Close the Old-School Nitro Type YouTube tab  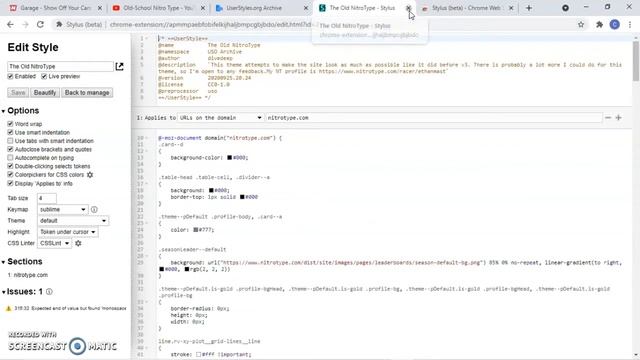[x=203, y=8]
